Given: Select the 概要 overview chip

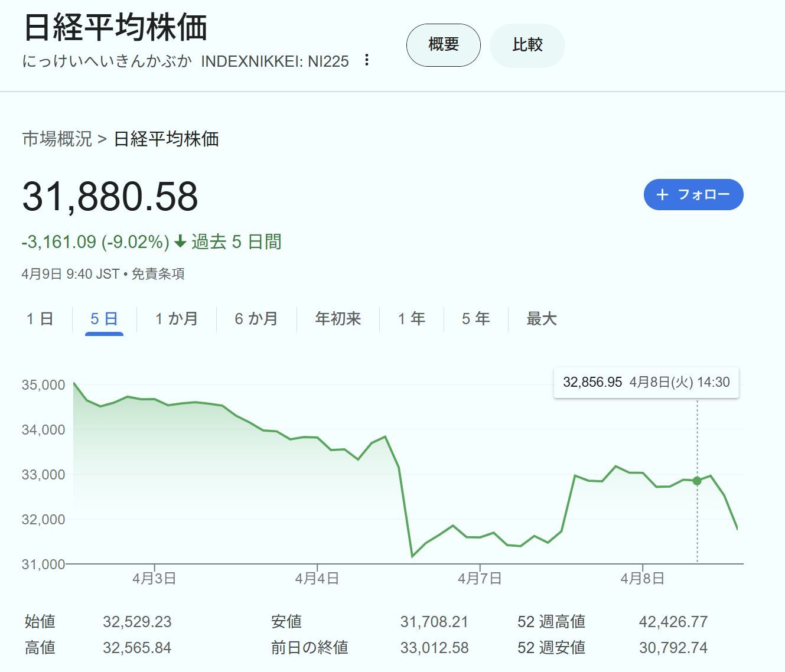Looking at the screenshot, I should tap(443, 45).
